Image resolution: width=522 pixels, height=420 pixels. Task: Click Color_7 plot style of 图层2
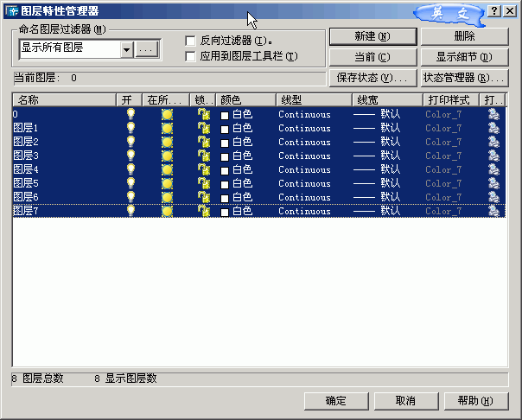[x=443, y=143]
